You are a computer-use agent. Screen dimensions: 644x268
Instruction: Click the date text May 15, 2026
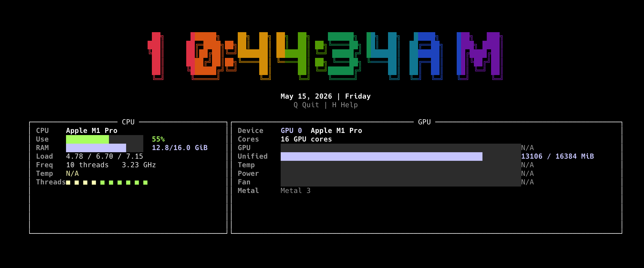pos(306,96)
